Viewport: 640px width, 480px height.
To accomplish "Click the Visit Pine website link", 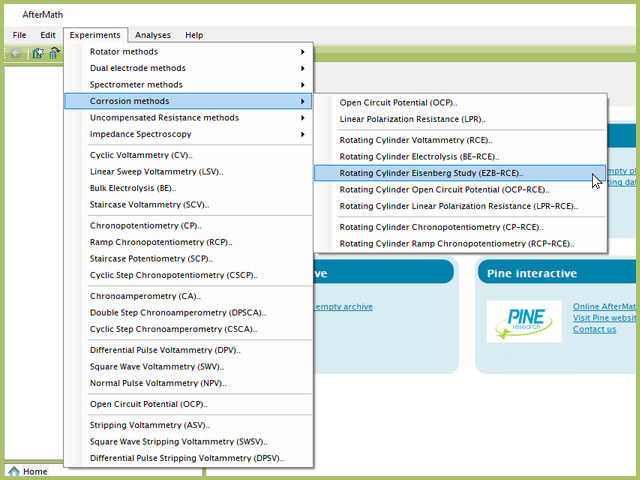I will 604,318.
